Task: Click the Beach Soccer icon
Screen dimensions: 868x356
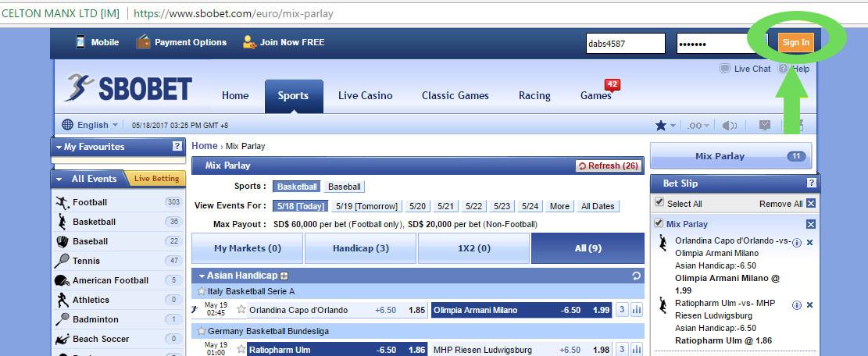Action: point(63,339)
